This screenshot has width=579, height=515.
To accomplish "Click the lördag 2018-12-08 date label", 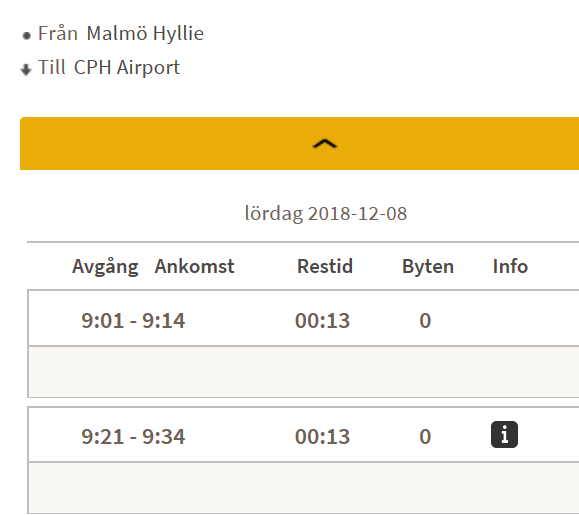I will pos(326,214).
